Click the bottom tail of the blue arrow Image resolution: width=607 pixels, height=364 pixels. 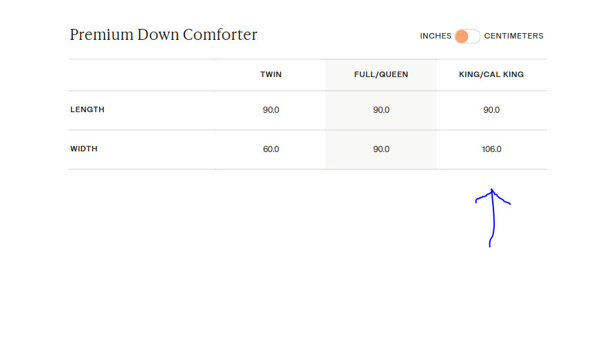489,245
